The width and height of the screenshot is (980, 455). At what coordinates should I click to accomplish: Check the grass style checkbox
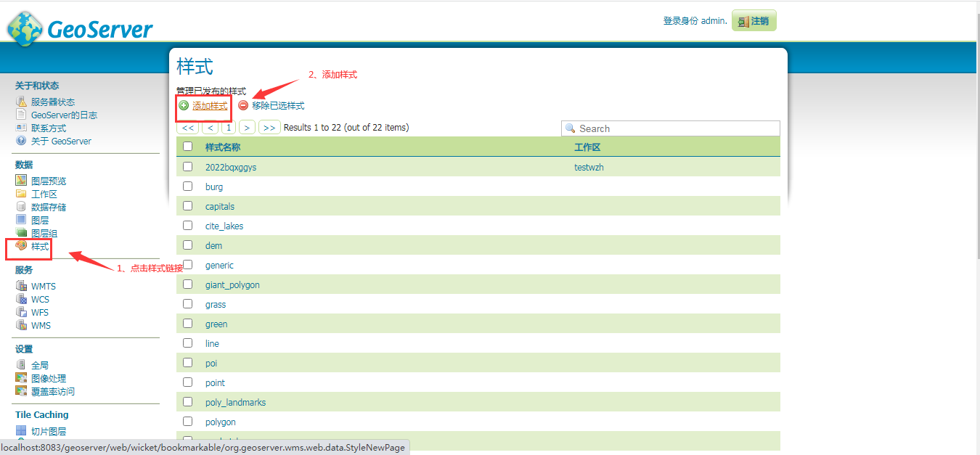coord(188,304)
